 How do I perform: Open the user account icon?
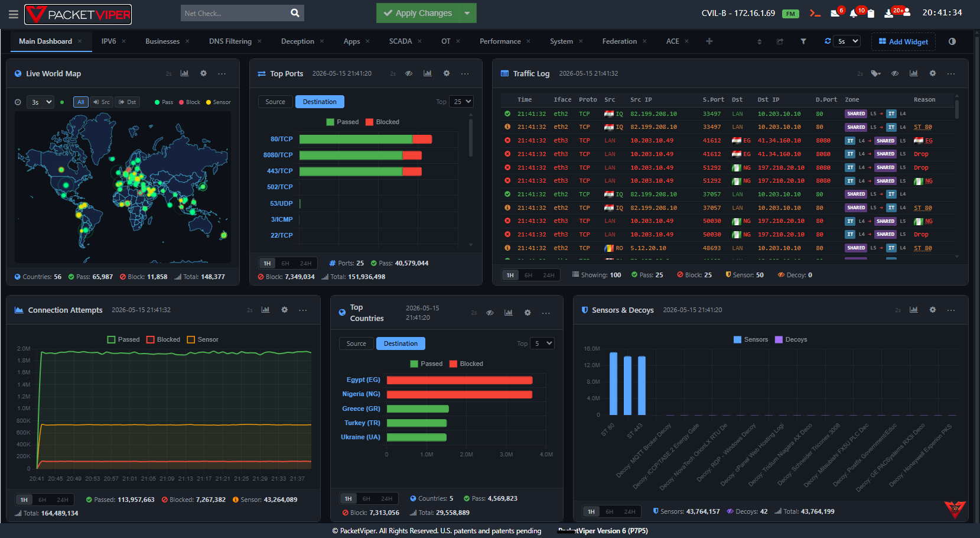point(907,12)
